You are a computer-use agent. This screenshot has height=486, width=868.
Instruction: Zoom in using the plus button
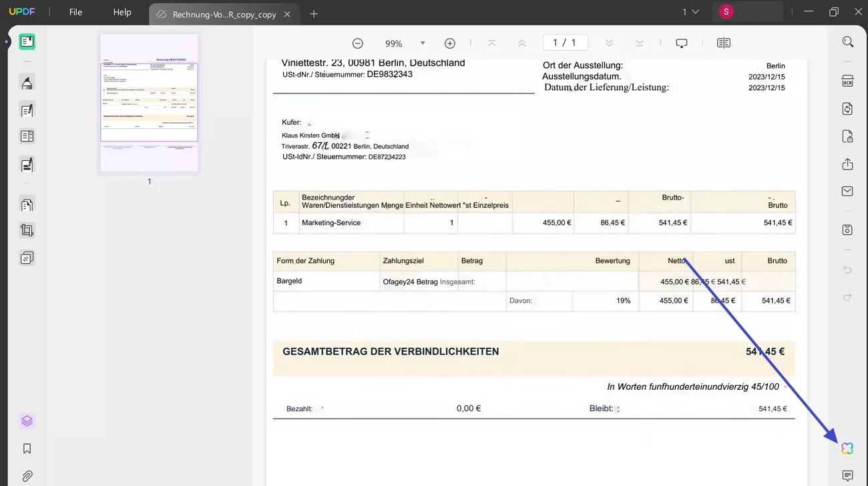point(449,43)
